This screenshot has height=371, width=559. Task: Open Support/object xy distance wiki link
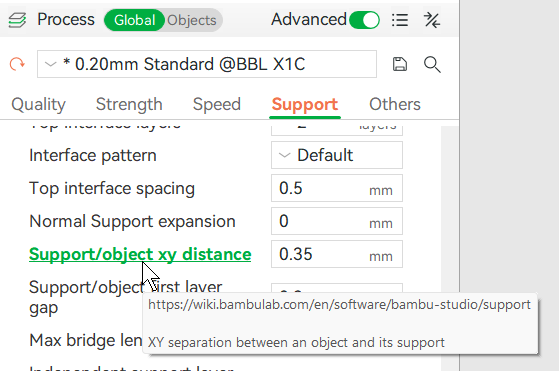coord(140,254)
